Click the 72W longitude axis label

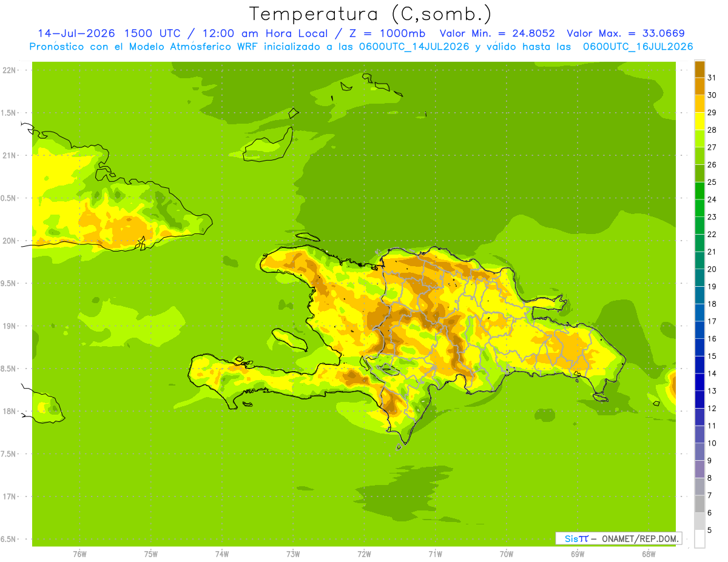(364, 554)
